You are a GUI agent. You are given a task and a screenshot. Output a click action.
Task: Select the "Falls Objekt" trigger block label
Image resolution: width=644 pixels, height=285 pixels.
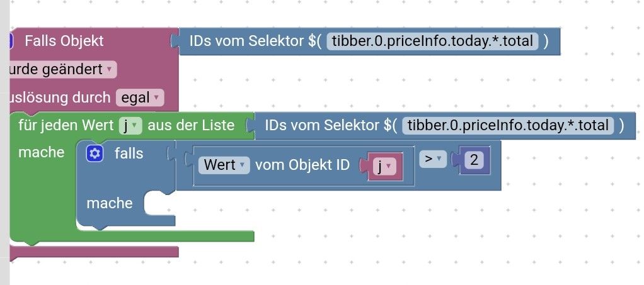pos(64,42)
